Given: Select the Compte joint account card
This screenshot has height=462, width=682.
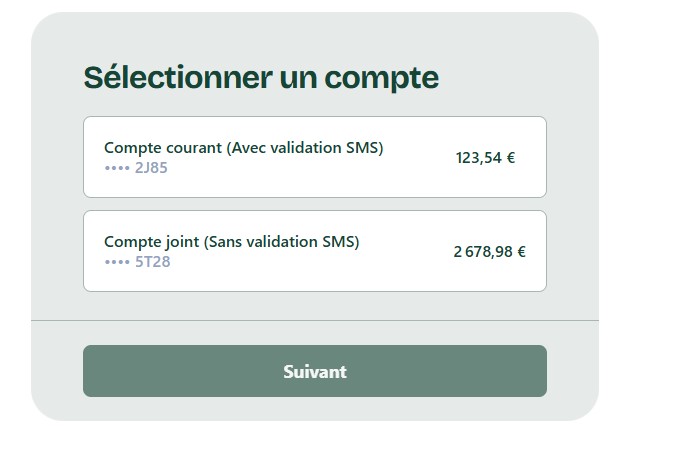Looking at the screenshot, I should pyautogui.click(x=314, y=251).
